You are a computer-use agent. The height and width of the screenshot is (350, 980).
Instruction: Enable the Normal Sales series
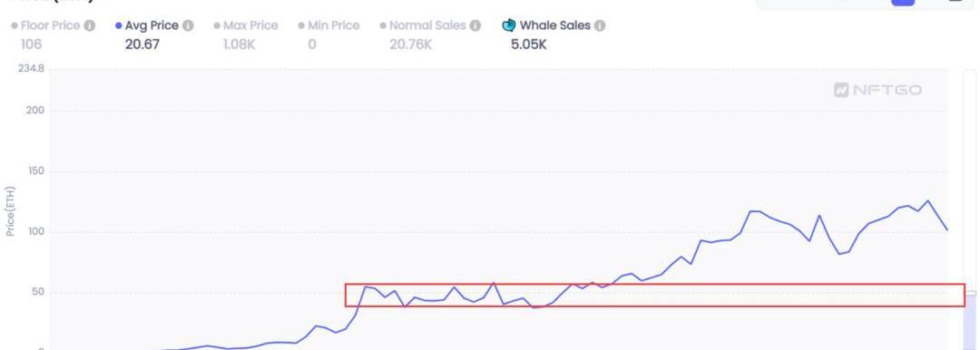(x=423, y=25)
